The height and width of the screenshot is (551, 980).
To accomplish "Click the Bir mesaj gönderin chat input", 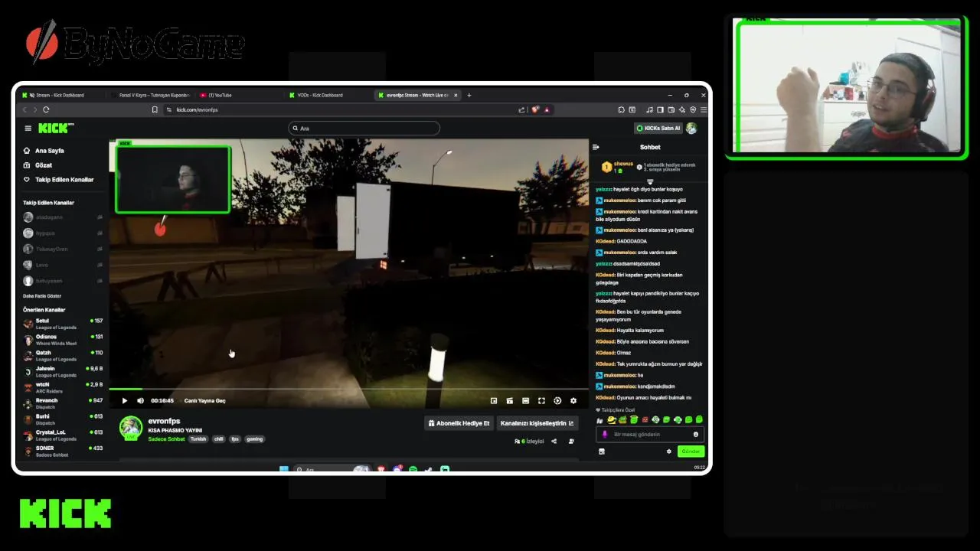I will [649, 434].
